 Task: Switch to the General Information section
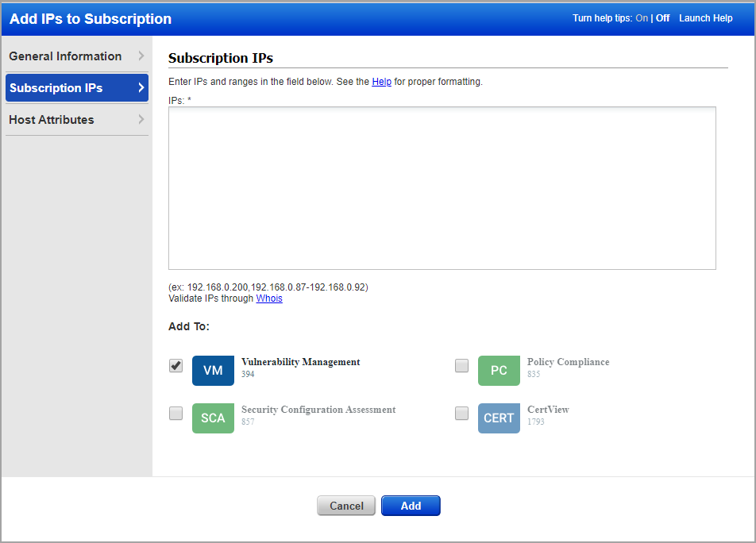[65, 56]
